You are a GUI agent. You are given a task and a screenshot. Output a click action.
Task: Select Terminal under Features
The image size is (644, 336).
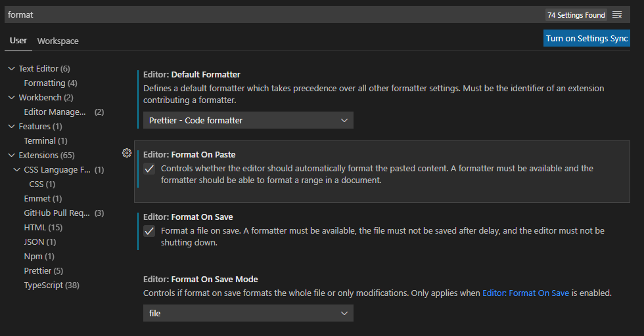(45, 141)
